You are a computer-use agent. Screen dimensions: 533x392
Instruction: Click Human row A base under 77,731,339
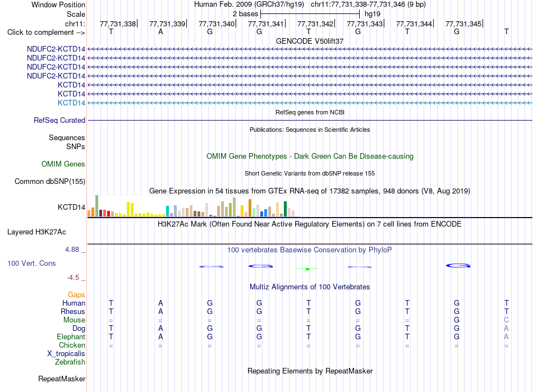pyautogui.click(x=160, y=303)
